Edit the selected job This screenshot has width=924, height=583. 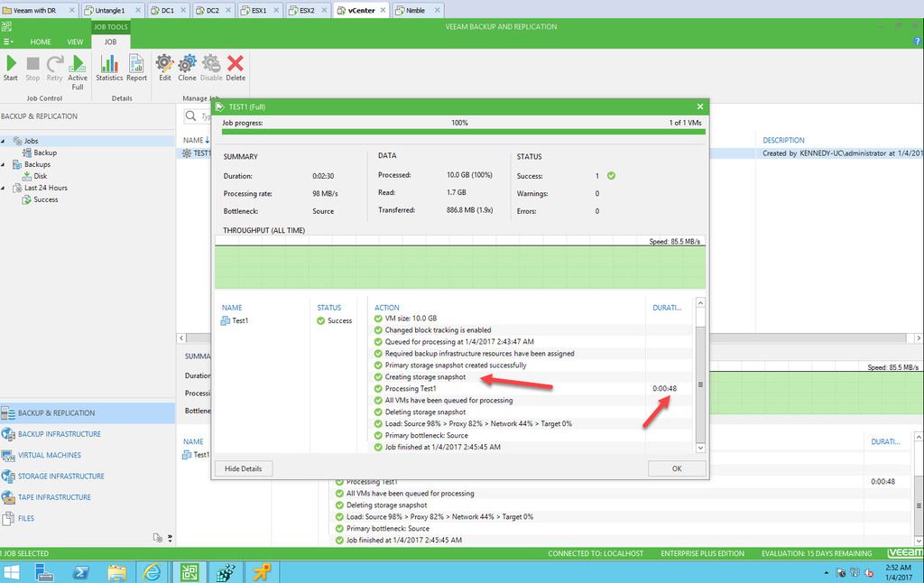pos(165,68)
